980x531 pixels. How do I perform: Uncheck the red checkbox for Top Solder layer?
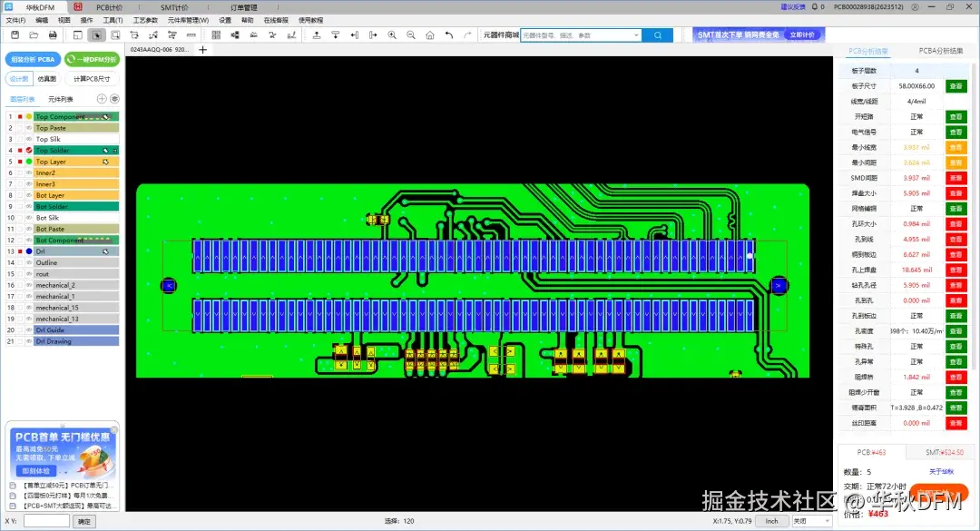pos(20,151)
